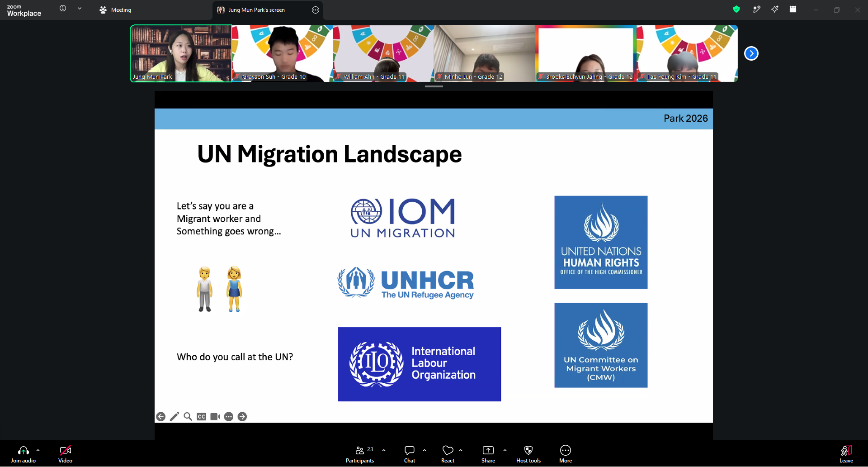
Task: Change the view layout icon
Action: click(793, 9)
